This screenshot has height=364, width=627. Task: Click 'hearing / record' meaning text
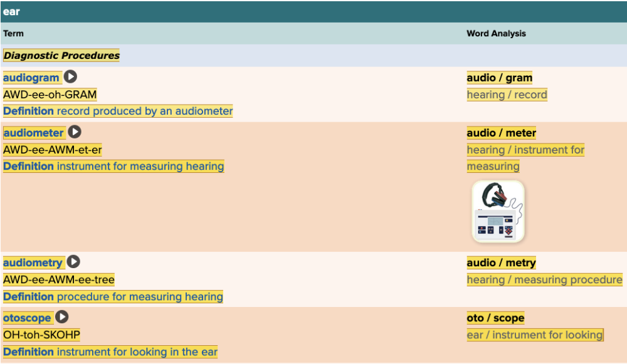click(507, 95)
